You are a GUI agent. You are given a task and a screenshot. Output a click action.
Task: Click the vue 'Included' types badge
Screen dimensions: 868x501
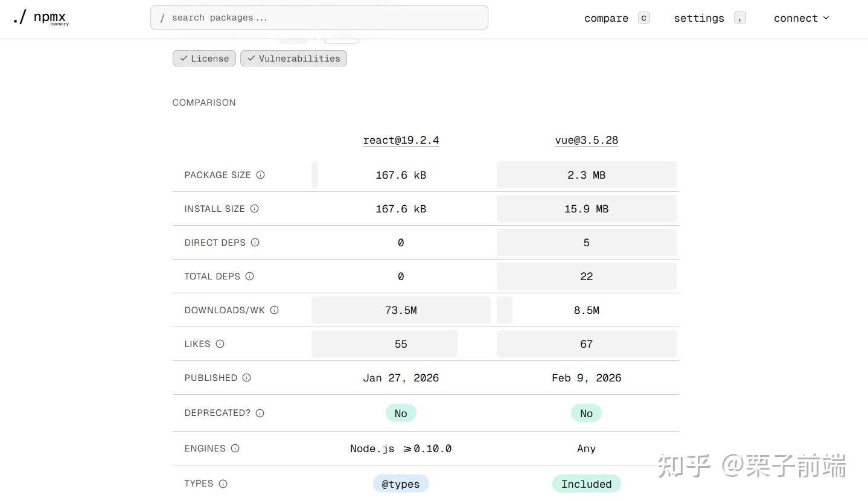[x=587, y=484]
